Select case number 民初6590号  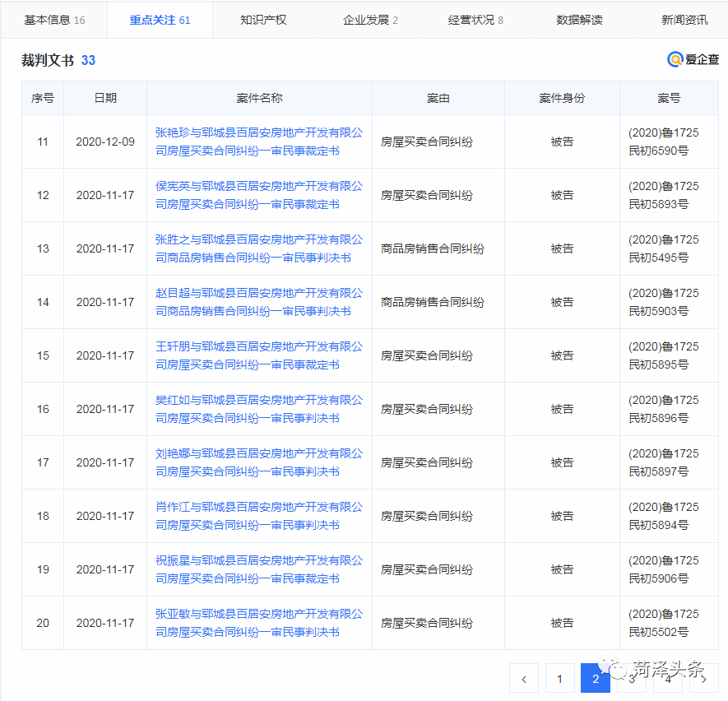(658, 151)
